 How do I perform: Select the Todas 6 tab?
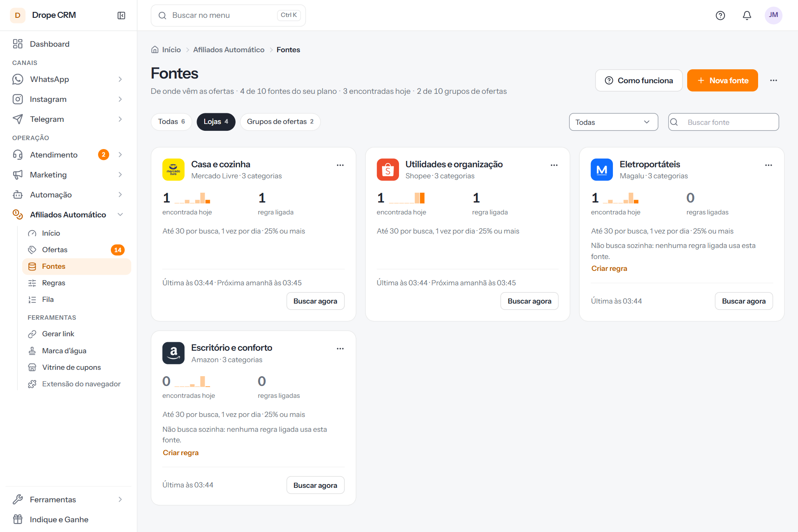171,122
